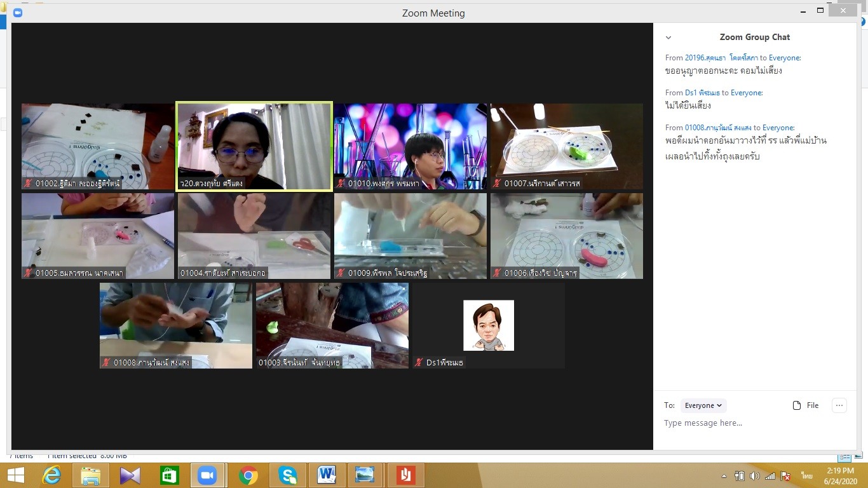Switch to Microsoft Word in the taskbar
868x488 pixels.
pyautogui.click(x=327, y=475)
